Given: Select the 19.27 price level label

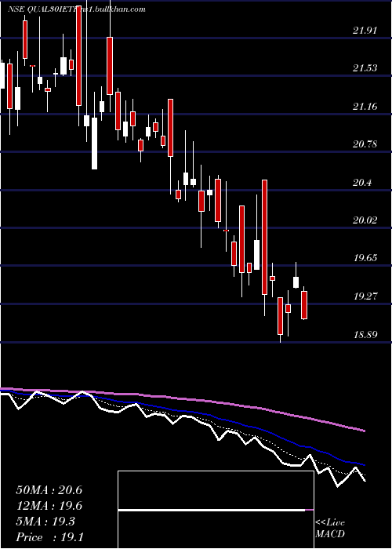Looking at the screenshot, I should coord(365,296).
